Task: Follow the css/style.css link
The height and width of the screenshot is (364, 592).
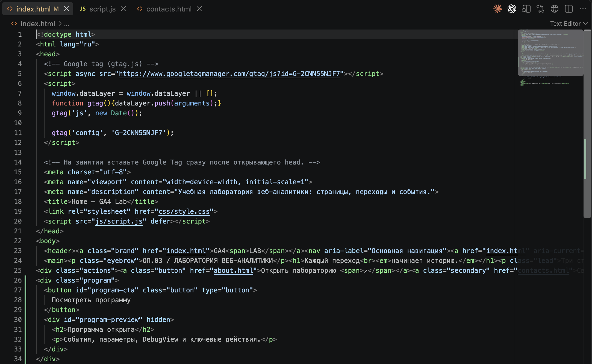Action: click(x=184, y=212)
